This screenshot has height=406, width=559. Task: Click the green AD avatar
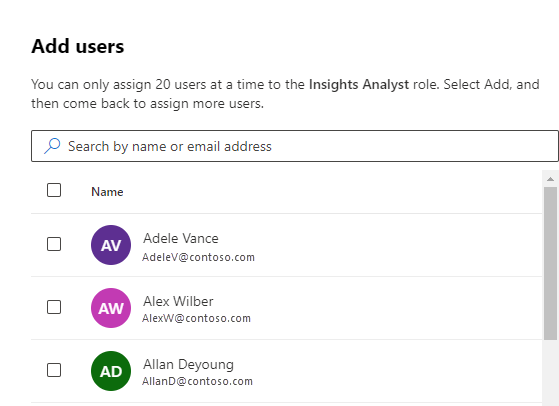[x=111, y=371]
